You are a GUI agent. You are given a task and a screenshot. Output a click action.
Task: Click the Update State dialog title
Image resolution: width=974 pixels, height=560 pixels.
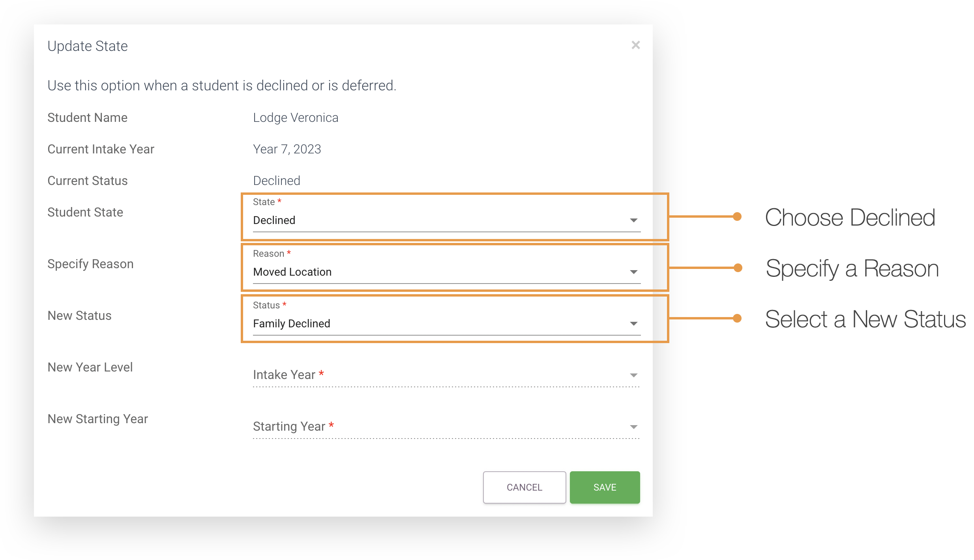88,46
